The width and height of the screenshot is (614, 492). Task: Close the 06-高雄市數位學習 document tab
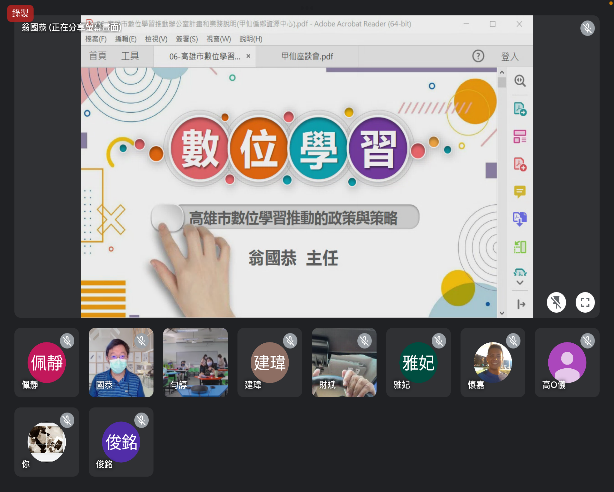[248, 56]
